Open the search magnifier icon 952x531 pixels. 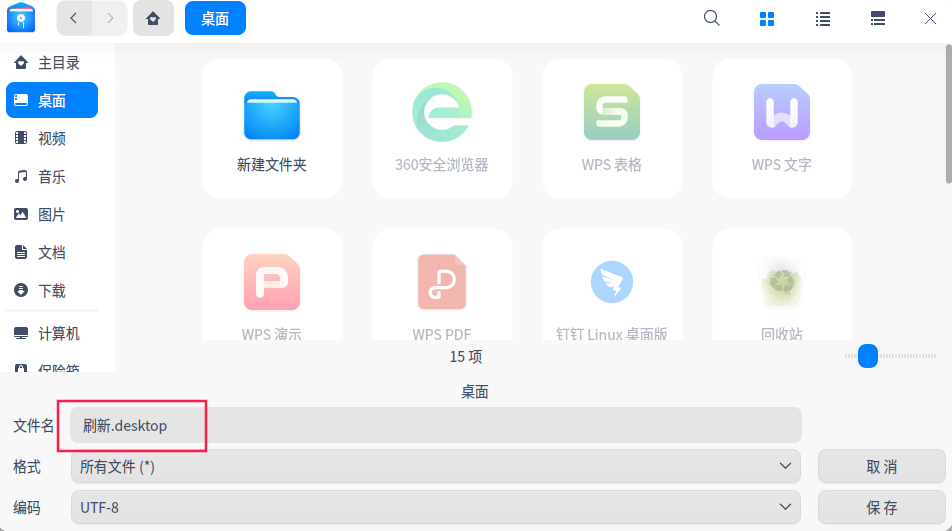(712, 18)
